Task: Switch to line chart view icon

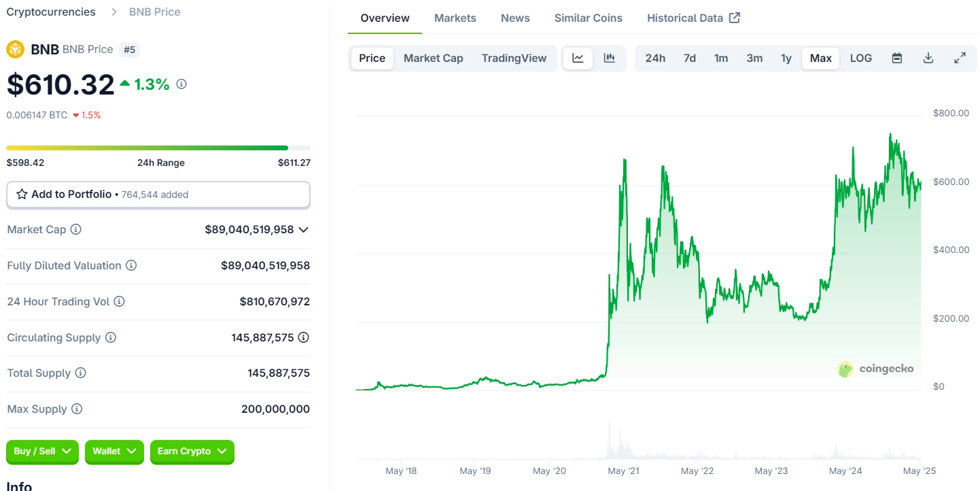Action: pyautogui.click(x=578, y=58)
